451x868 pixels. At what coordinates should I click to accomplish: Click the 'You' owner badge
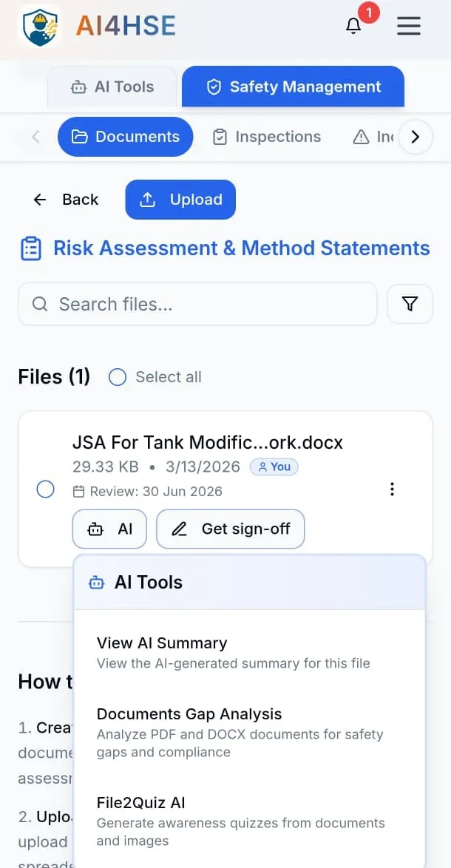(274, 467)
